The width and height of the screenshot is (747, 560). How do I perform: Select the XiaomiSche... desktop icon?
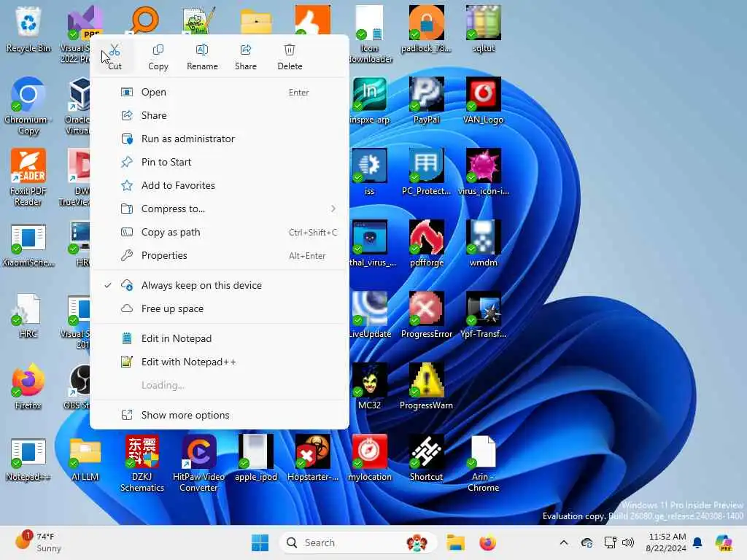pyautogui.click(x=28, y=245)
